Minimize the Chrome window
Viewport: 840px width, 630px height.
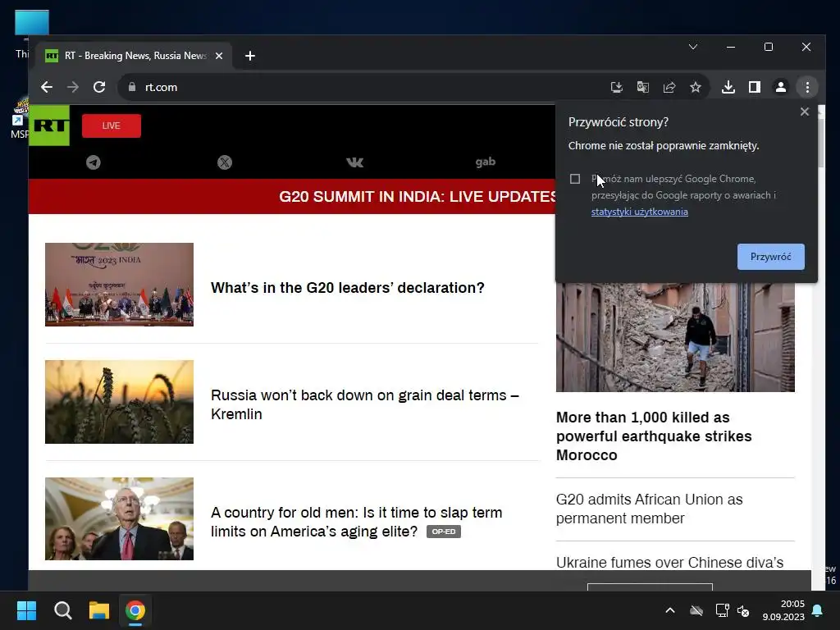click(730, 47)
